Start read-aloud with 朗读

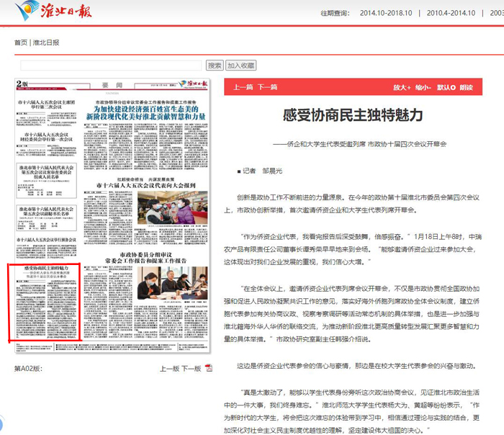pyautogui.click(x=466, y=87)
